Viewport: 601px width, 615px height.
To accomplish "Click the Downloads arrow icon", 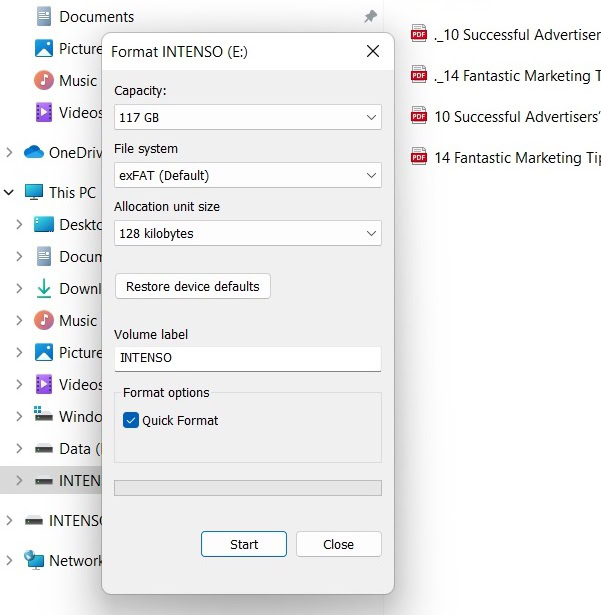I will coord(44,288).
